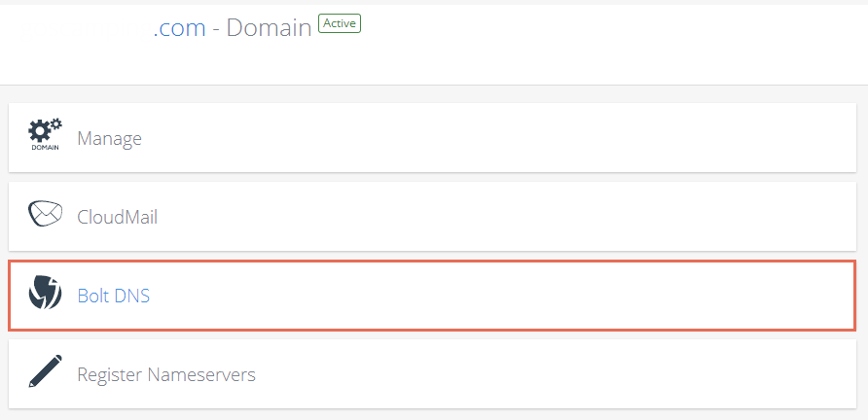Screen dimensions: 868x420
Task: Click the small gear in Manage icon
Action: 56,123
